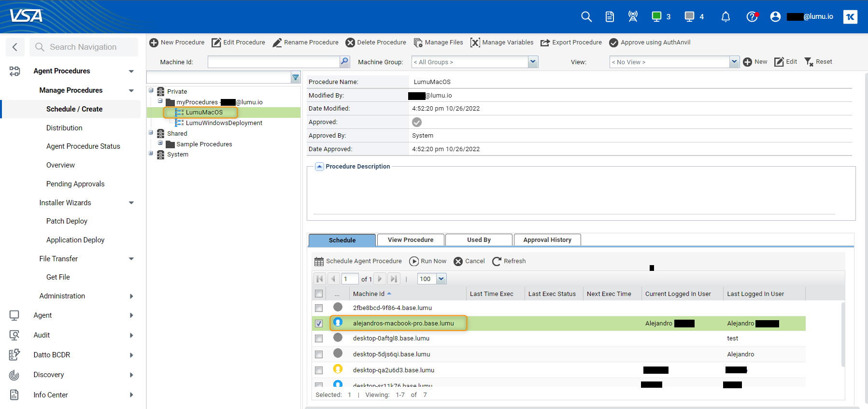Viewport: 868px width, 409px height.
Task: Switch to the View Procedure tab
Action: click(x=410, y=240)
